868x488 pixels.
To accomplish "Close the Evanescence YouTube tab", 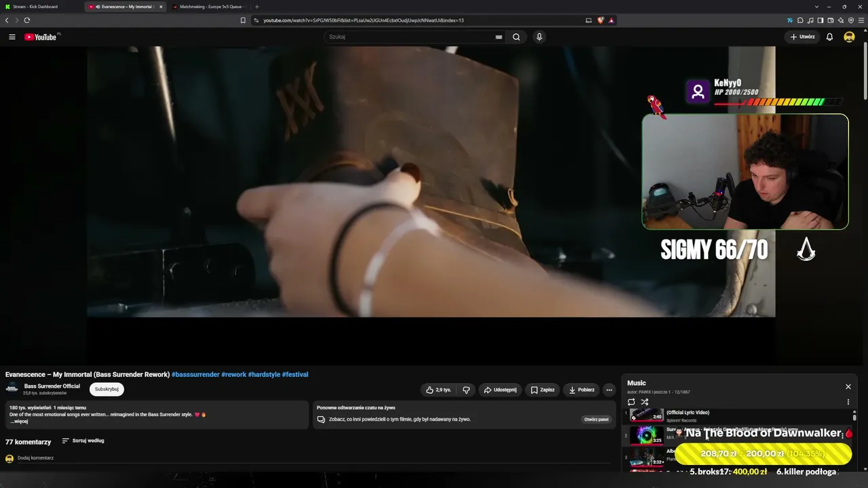I will pos(161,7).
